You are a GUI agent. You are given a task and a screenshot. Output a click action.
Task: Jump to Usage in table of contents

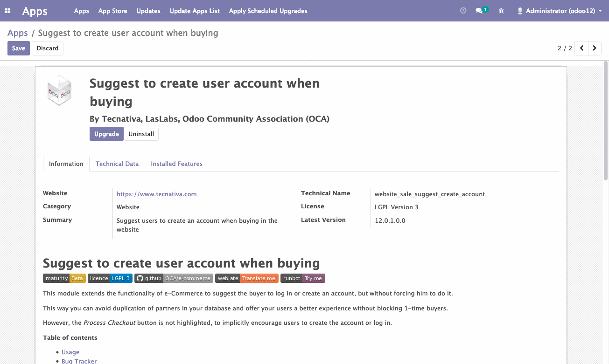coord(70,352)
